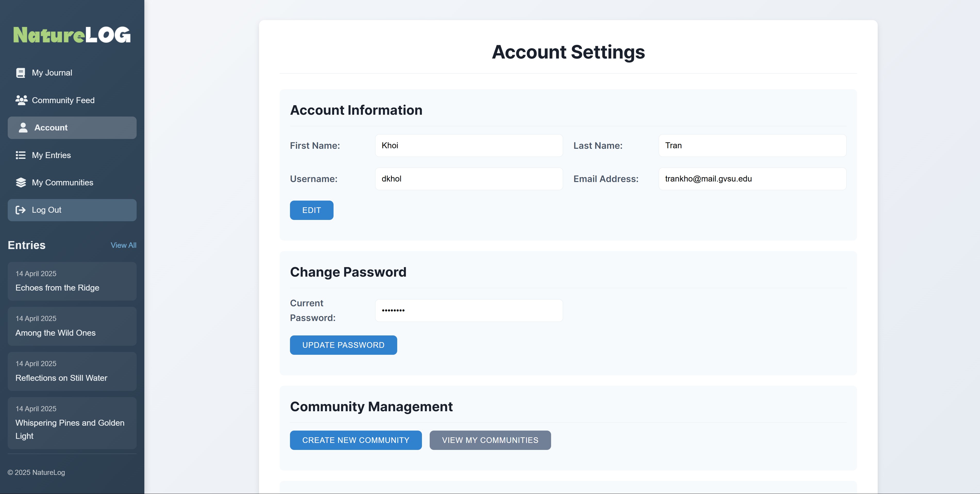980x494 pixels.
Task: Select the Account menu item
Action: click(72, 127)
